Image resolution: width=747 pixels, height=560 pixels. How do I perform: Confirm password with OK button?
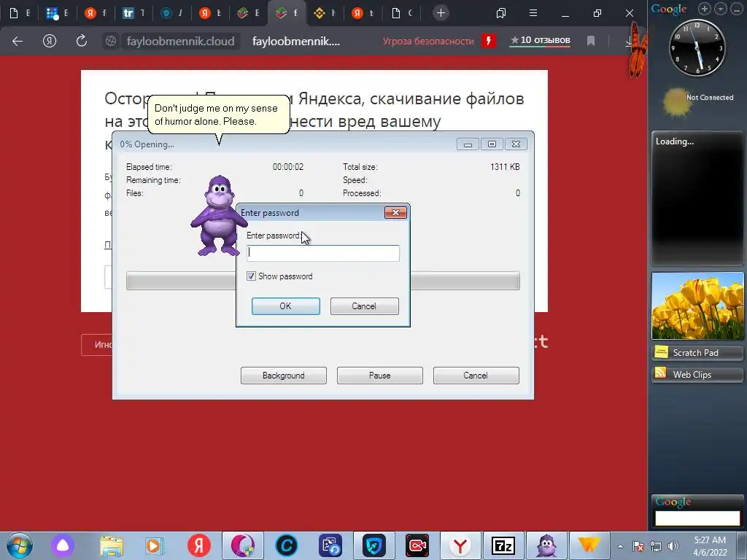coord(285,306)
